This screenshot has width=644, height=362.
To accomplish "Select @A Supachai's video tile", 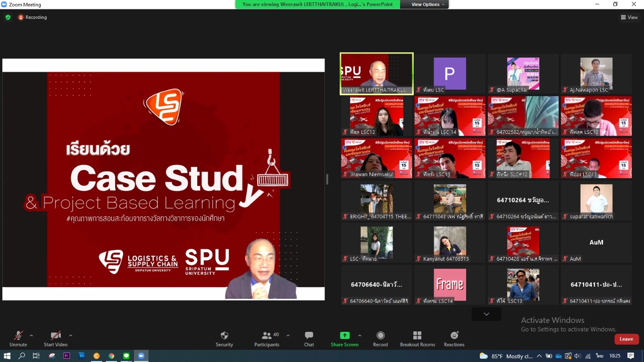I will (x=523, y=74).
